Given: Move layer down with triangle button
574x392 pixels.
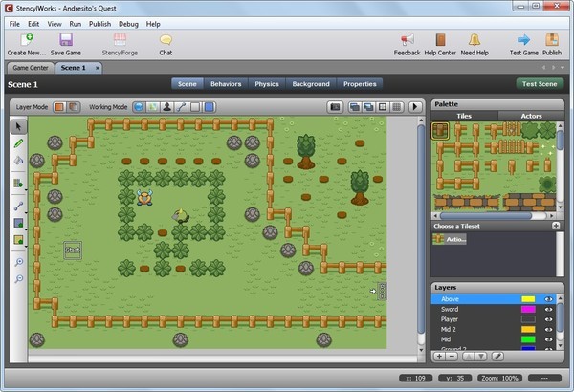Looking at the screenshot, I should (x=481, y=356).
